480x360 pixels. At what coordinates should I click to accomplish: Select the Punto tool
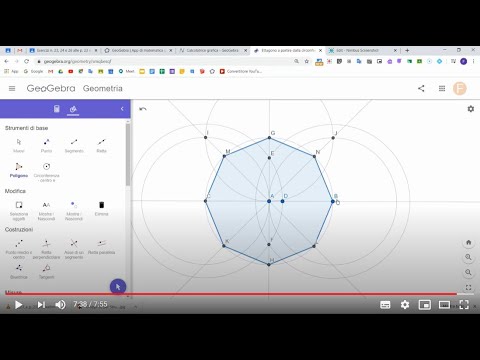point(46,145)
